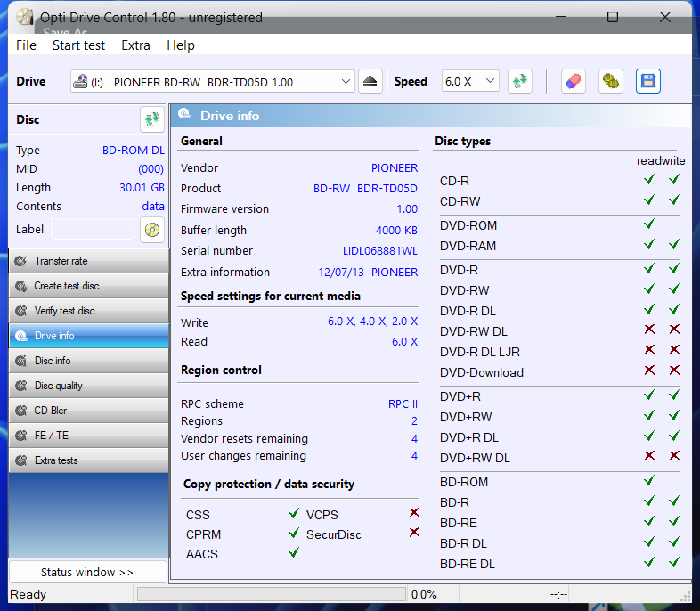Click the BD-ROM read checkmark
The height and width of the screenshot is (611, 700).
pos(649,481)
